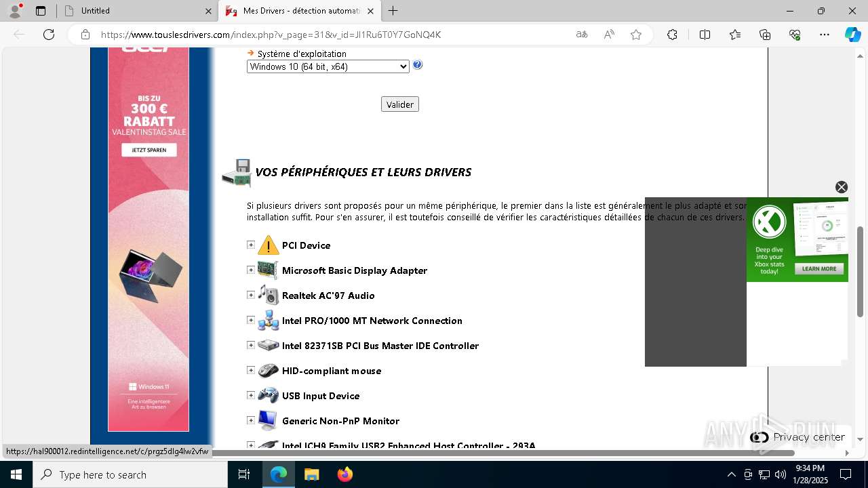Open PCI Device driver link
The height and width of the screenshot is (488, 868).
(307, 245)
